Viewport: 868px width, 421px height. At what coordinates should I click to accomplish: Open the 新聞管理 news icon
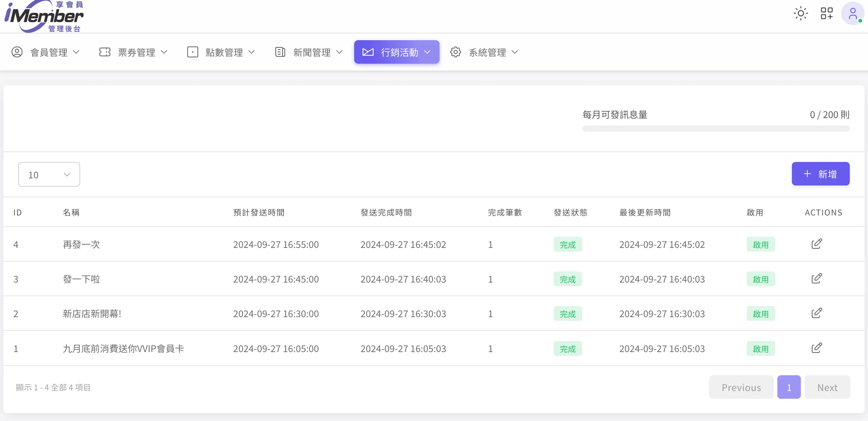pos(280,52)
